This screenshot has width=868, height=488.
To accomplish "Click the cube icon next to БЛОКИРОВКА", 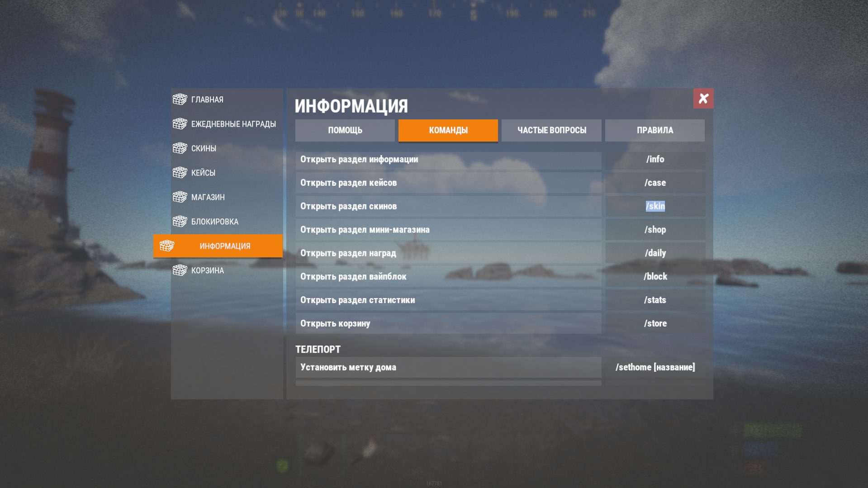I will point(180,221).
